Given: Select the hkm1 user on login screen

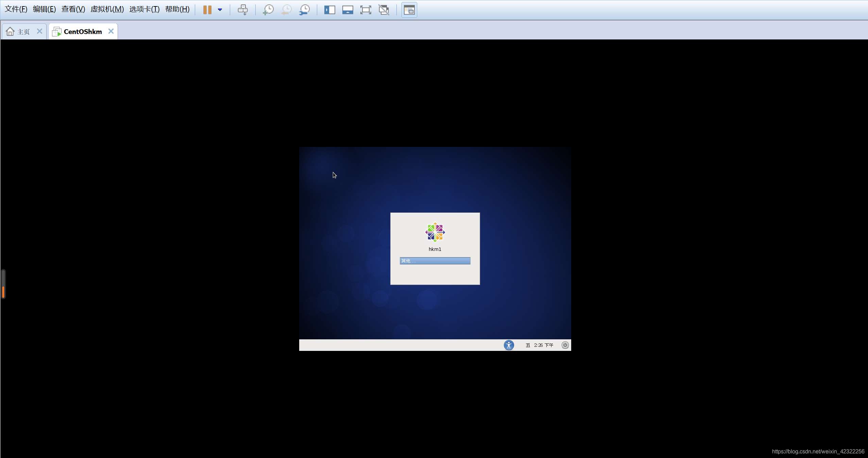Looking at the screenshot, I should pos(435,249).
